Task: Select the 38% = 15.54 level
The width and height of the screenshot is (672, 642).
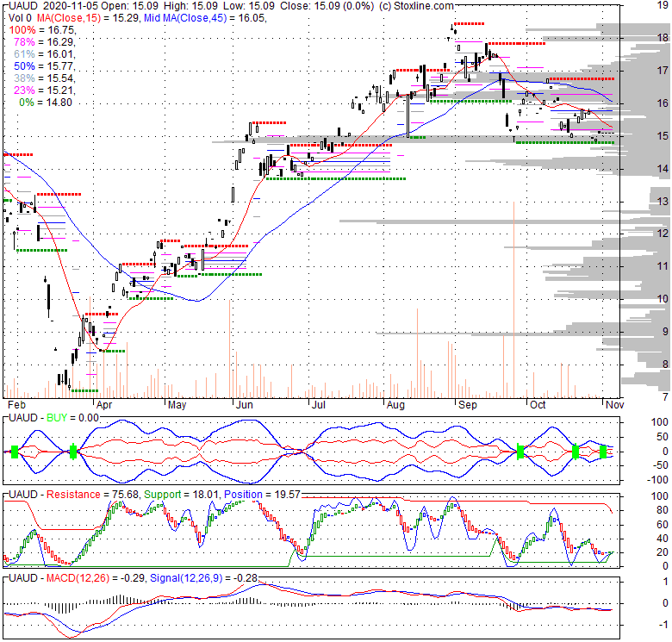Action: pos(45,78)
